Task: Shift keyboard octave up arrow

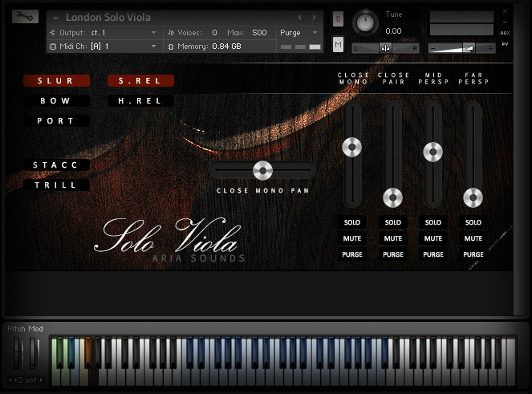Action: pyautogui.click(x=41, y=380)
